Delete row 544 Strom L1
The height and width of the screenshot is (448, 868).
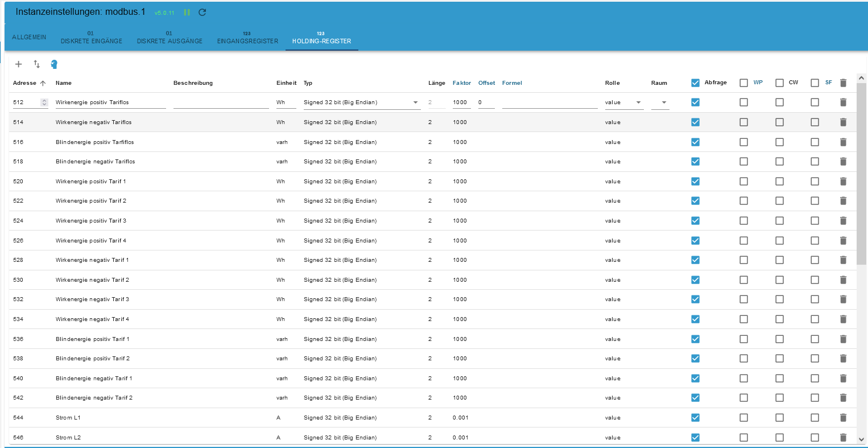click(843, 418)
